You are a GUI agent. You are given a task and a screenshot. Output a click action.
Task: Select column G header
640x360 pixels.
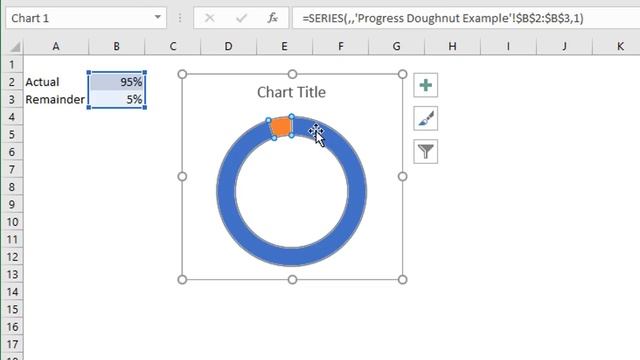tap(396, 47)
